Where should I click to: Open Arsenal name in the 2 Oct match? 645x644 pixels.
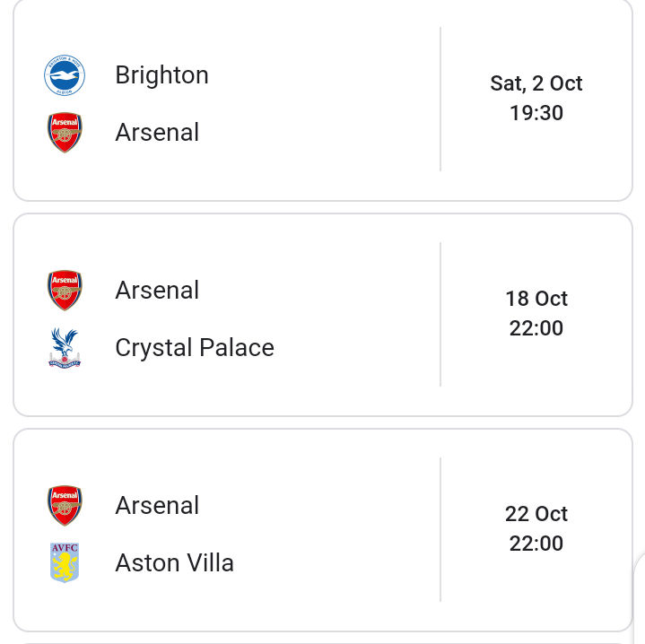pyautogui.click(x=157, y=133)
